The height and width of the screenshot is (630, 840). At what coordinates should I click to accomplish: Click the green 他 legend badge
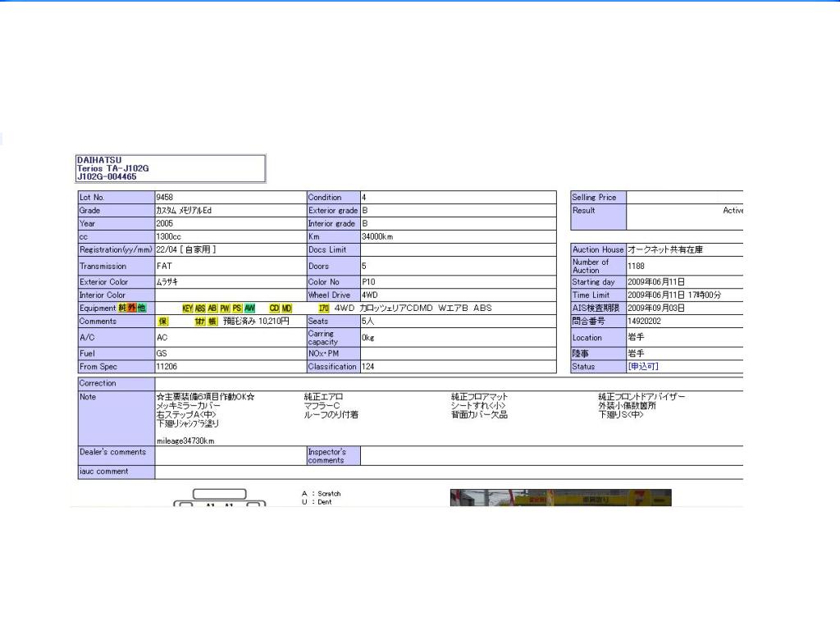tap(141, 308)
